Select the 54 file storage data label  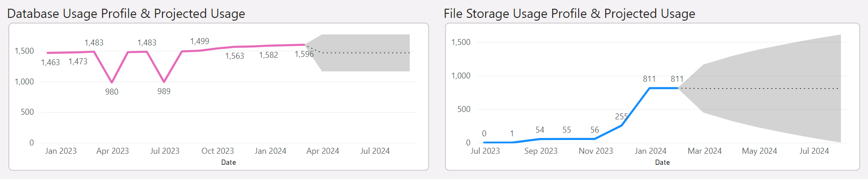pos(540,130)
